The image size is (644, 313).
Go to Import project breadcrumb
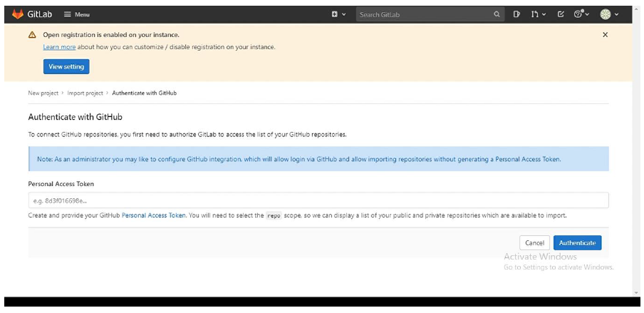(85, 93)
